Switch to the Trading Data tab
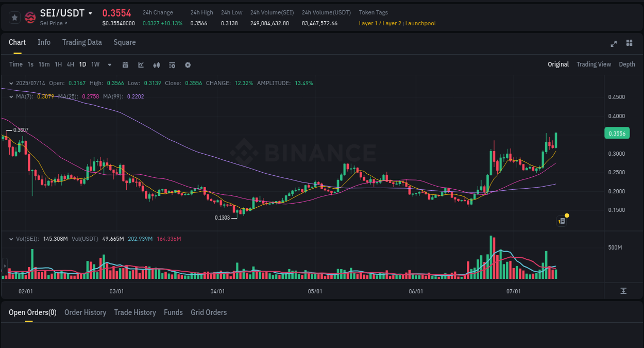 tap(82, 42)
